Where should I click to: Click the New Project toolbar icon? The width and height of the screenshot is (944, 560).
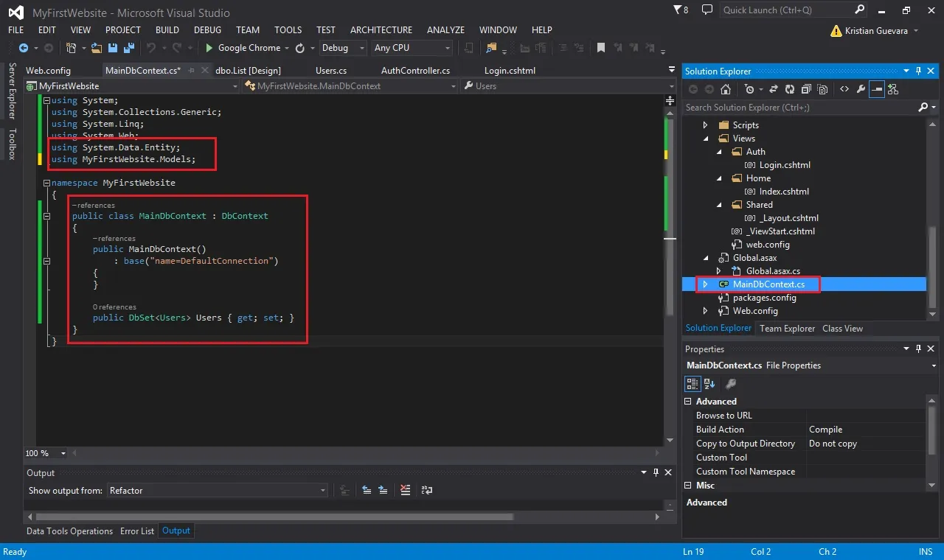[x=71, y=48]
